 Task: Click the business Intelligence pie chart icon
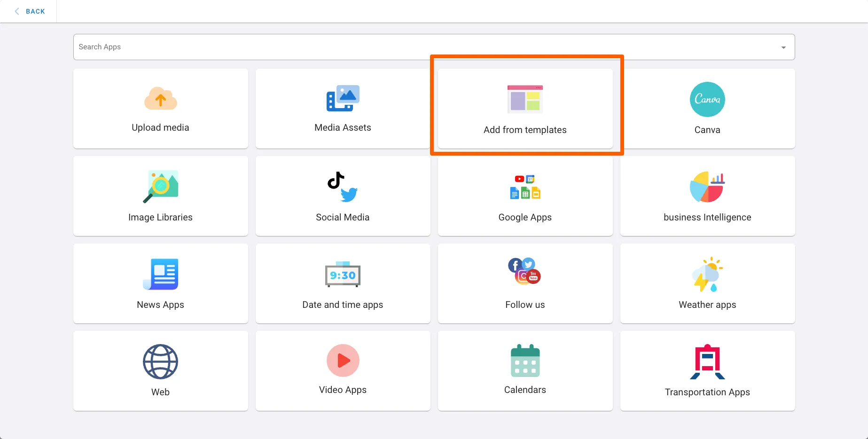coord(707,187)
